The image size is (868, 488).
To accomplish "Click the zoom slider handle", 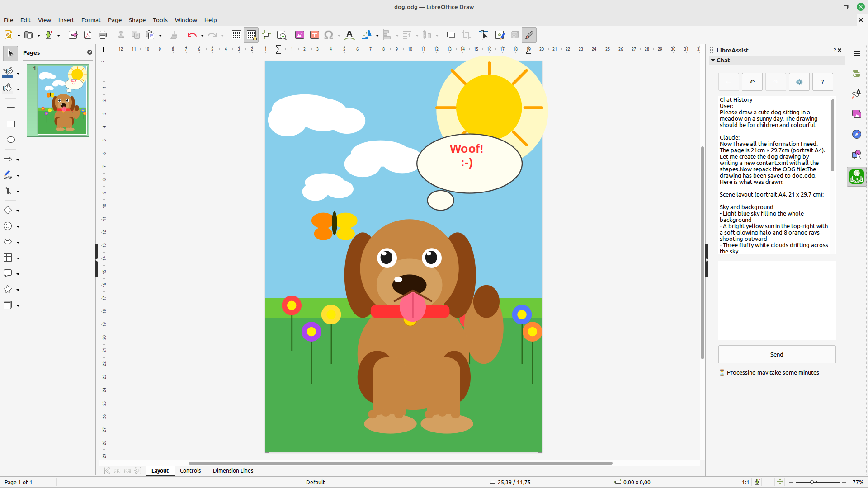I will coord(812,482).
